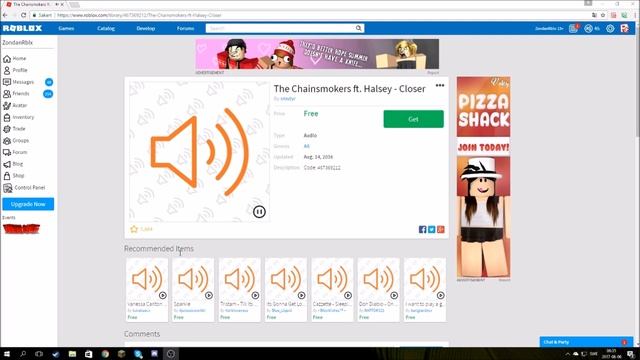Screen dimensions: 640x360
Task: Share item on Google Plus
Action: tap(440, 229)
